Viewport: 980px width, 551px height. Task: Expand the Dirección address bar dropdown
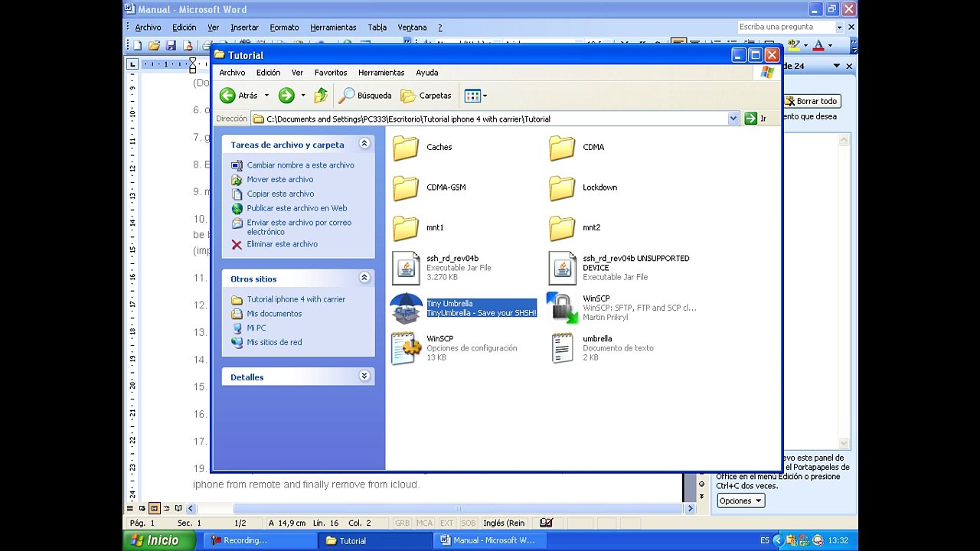[x=733, y=119]
